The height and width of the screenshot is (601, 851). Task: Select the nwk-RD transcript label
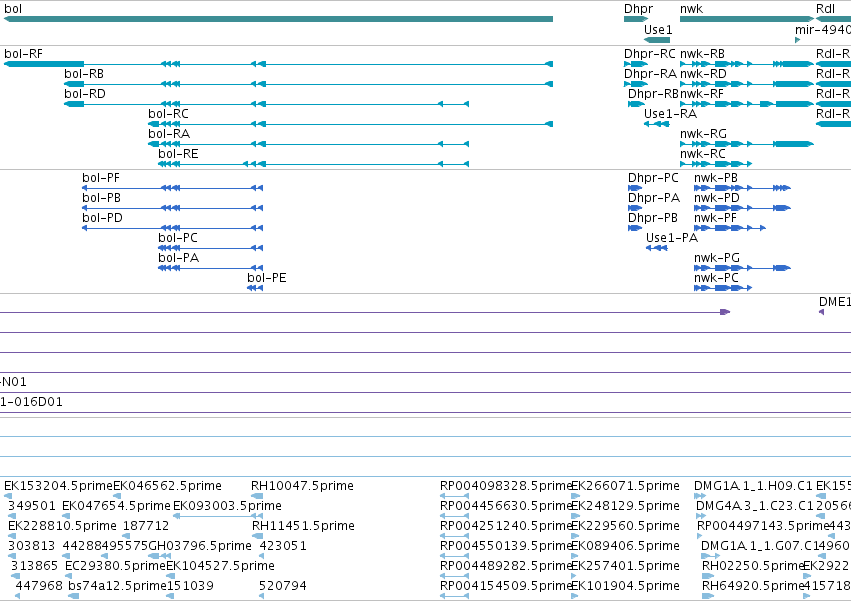(x=703, y=74)
